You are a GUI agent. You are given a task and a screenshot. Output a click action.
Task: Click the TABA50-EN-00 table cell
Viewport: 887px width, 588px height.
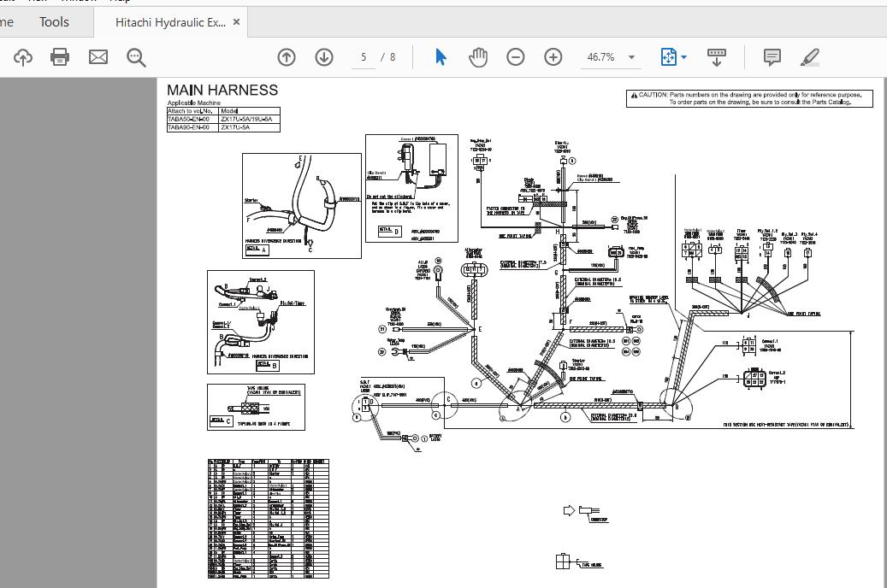coord(192,120)
